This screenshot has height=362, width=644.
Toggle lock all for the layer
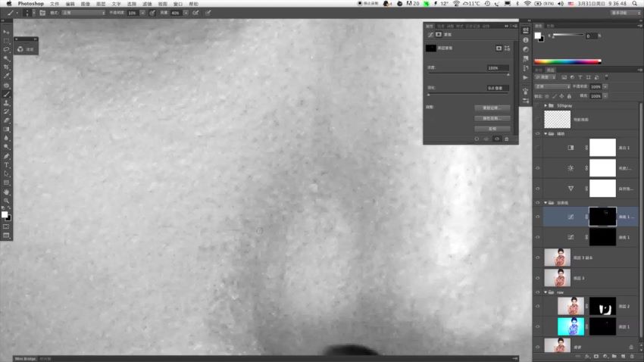point(569,96)
